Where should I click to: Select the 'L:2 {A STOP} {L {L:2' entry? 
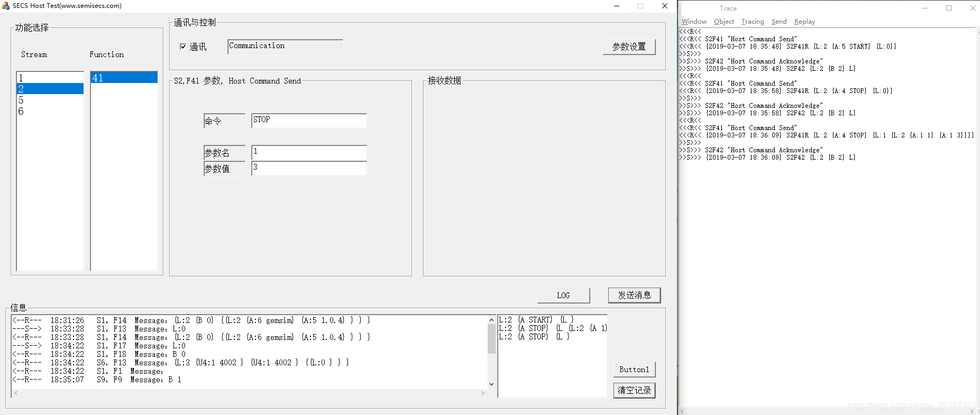click(553, 328)
